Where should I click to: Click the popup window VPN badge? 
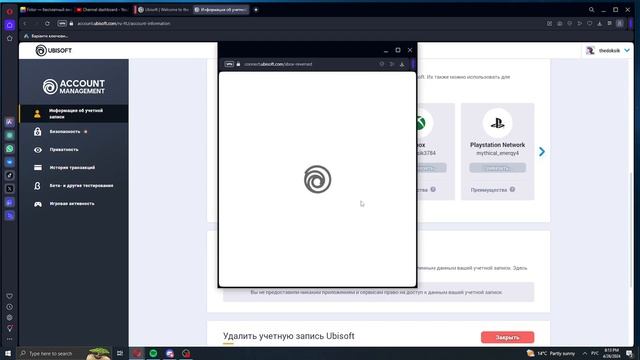pos(229,64)
